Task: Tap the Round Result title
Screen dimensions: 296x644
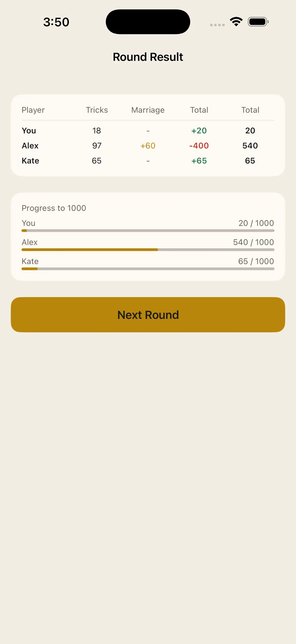Action: pos(148,57)
